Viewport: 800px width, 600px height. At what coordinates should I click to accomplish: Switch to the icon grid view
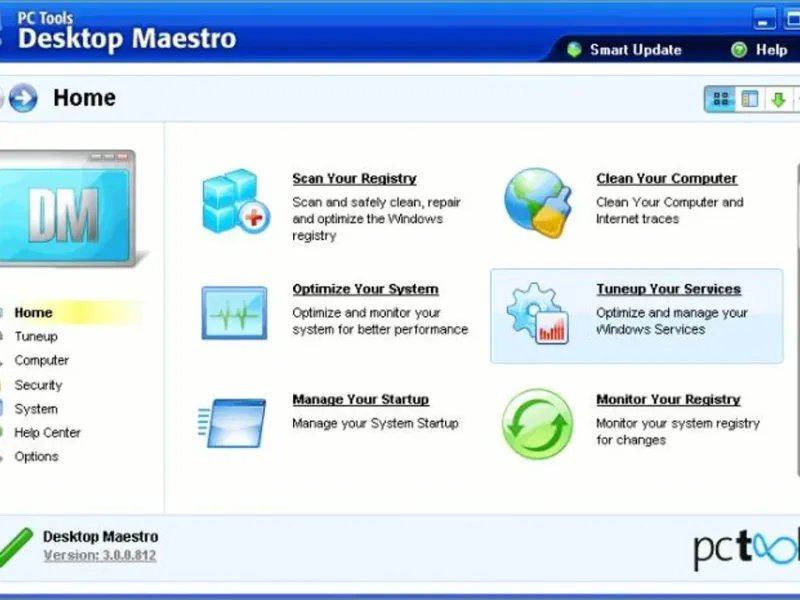pyautogui.click(x=720, y=98)
